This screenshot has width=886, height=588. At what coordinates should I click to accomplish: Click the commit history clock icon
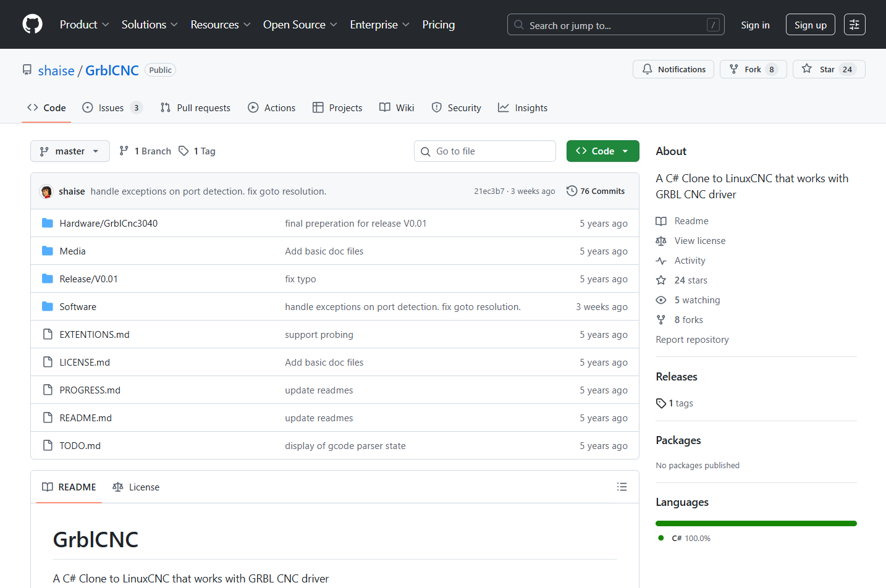click(572, 191)
